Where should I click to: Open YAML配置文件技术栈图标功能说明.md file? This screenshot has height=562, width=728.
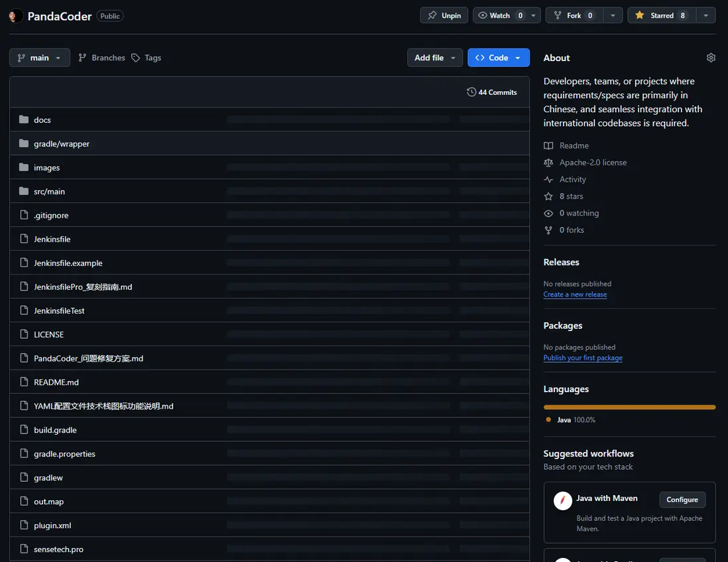[x=103, y=406]
